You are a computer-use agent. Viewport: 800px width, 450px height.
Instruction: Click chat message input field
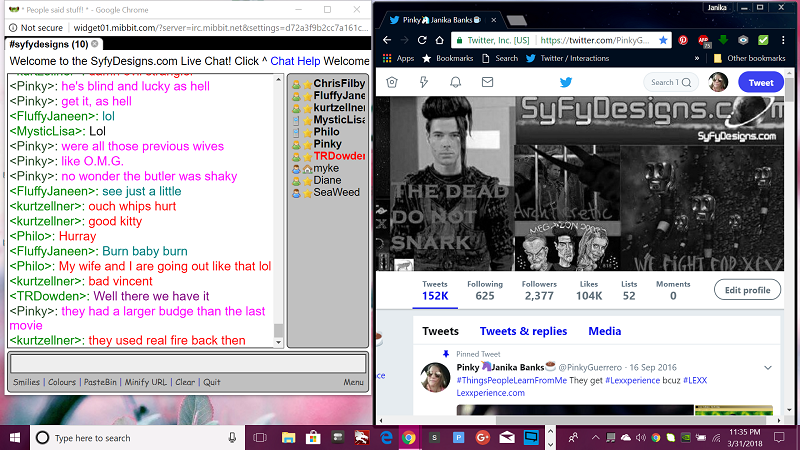point(188,364)
